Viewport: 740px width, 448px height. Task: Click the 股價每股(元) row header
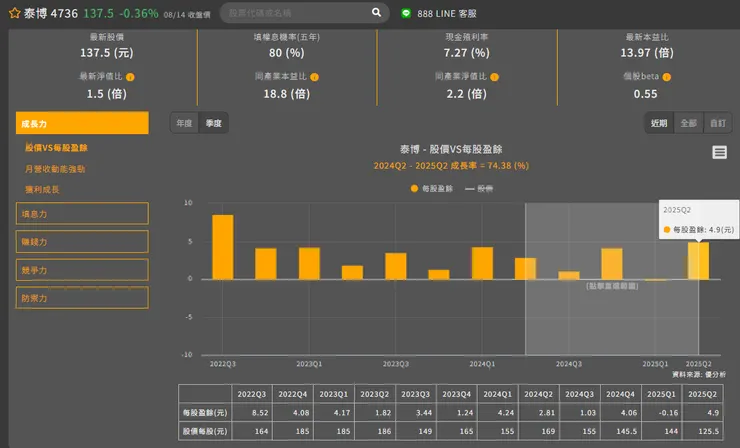point(205,431)
